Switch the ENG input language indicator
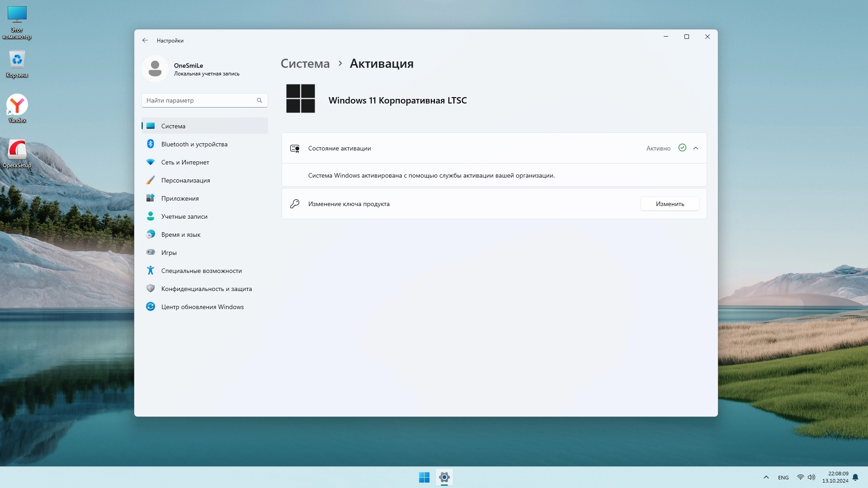868x488 pixels. 783,478
